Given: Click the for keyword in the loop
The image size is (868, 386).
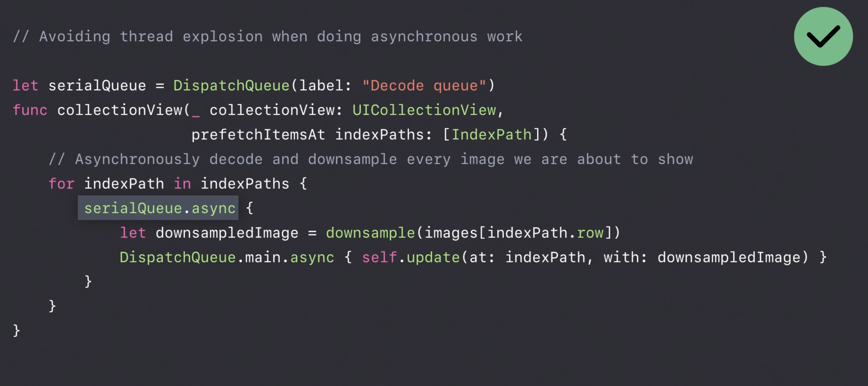Looking at the screenshot, I should (x=61, y=184).
